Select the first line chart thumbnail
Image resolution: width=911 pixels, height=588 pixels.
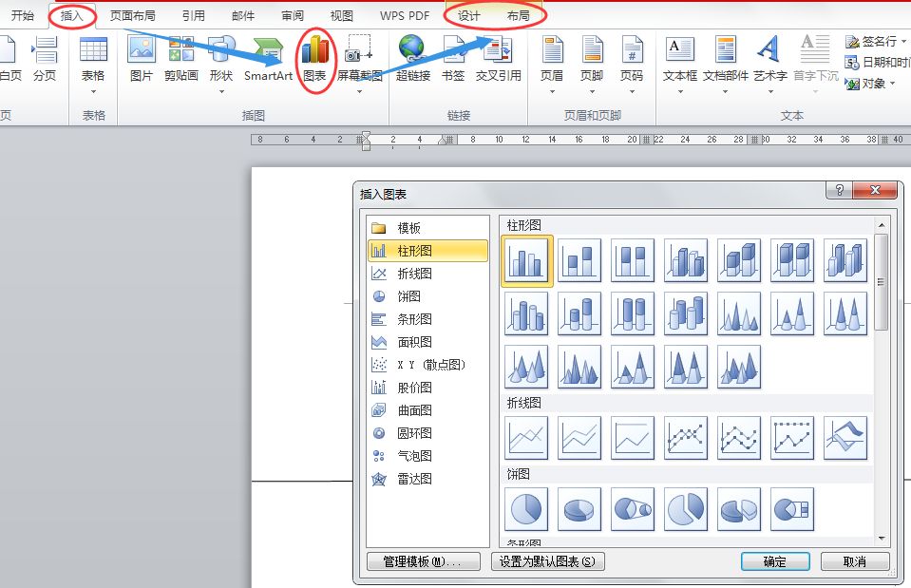(527, 438)
